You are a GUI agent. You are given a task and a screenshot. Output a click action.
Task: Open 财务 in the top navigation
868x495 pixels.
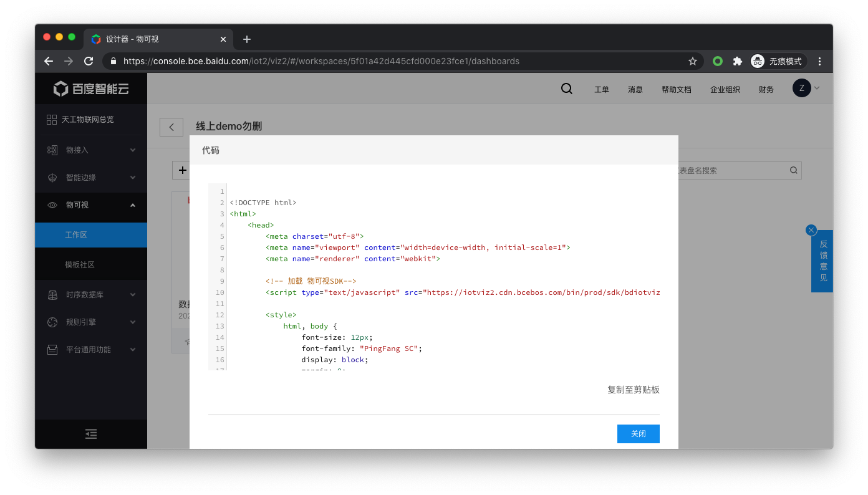[766, 90]
